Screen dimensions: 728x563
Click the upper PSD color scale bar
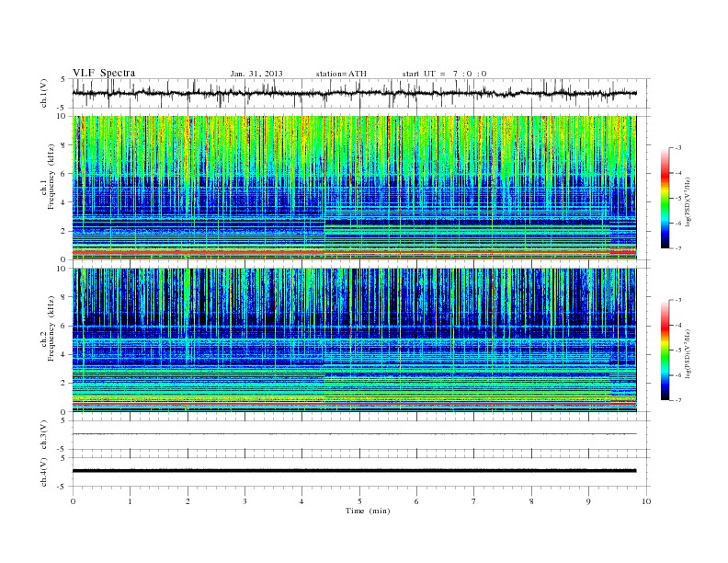(665, 198)
